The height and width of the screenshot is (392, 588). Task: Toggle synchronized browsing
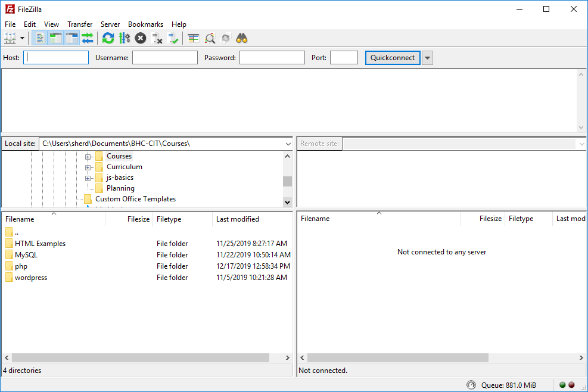click(226, 38)
